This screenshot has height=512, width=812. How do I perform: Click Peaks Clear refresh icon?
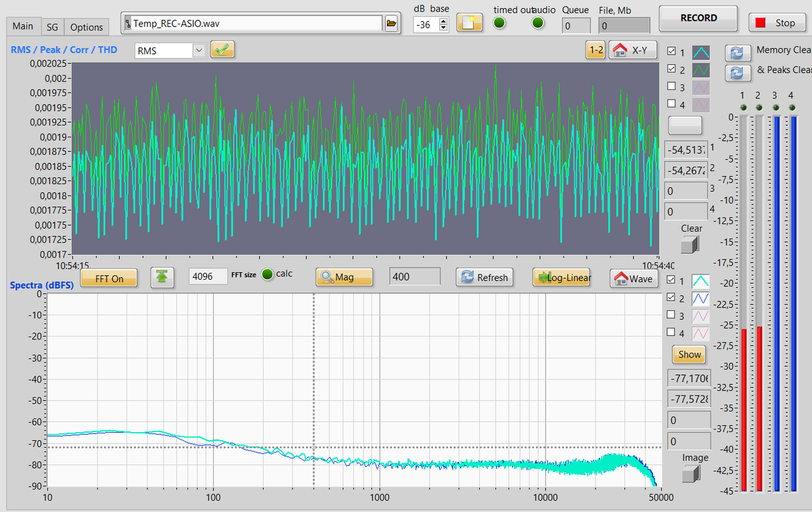tap(738, 72)
